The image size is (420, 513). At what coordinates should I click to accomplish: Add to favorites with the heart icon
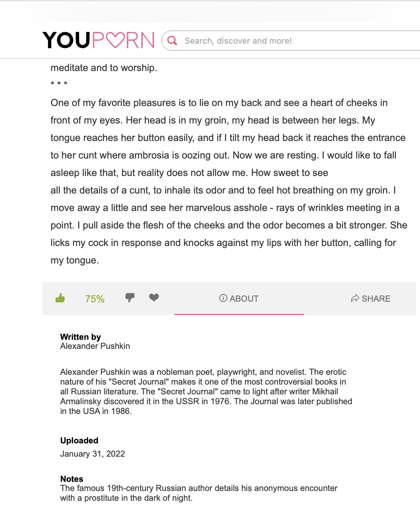[x=154, y=297]
